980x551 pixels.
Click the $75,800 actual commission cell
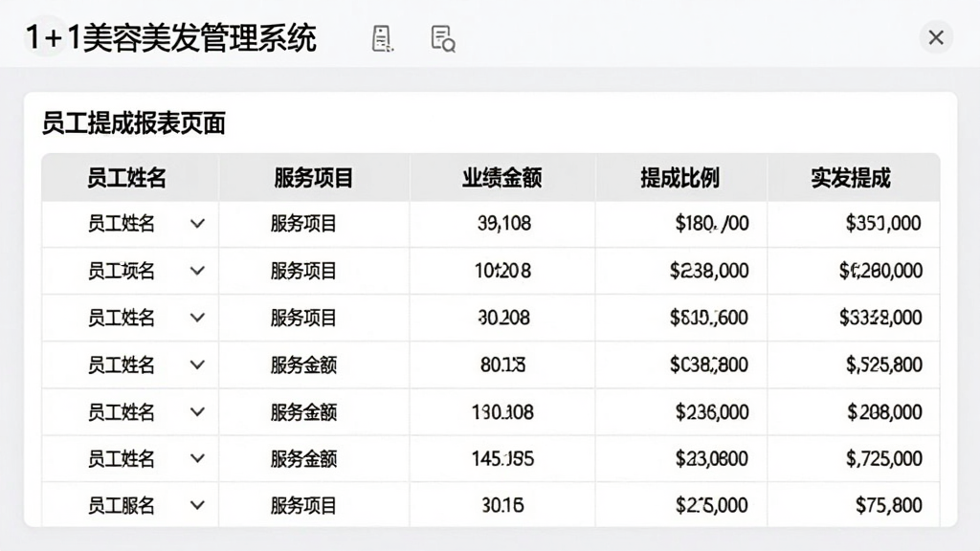point(888,505)
